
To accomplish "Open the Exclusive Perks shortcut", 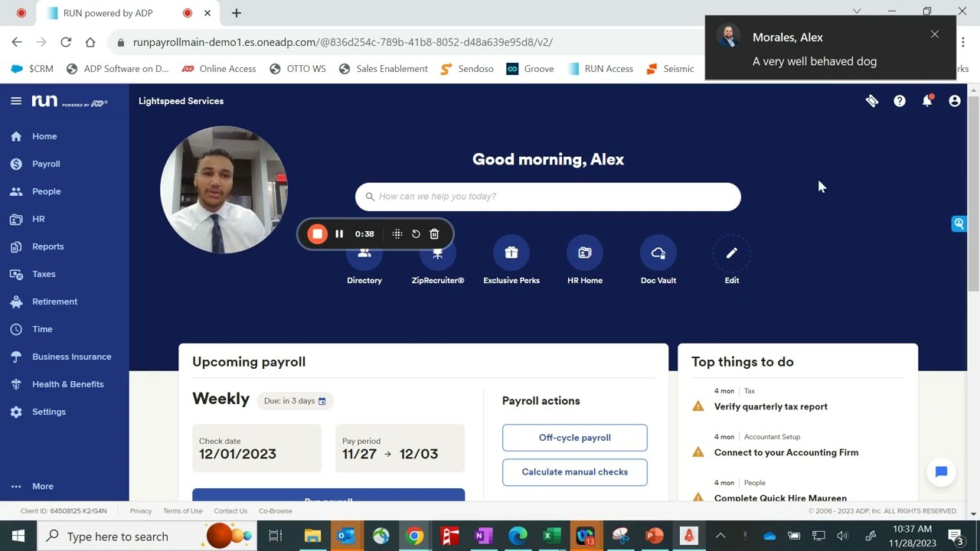I will pyautogui.click(x=511, y=260).
